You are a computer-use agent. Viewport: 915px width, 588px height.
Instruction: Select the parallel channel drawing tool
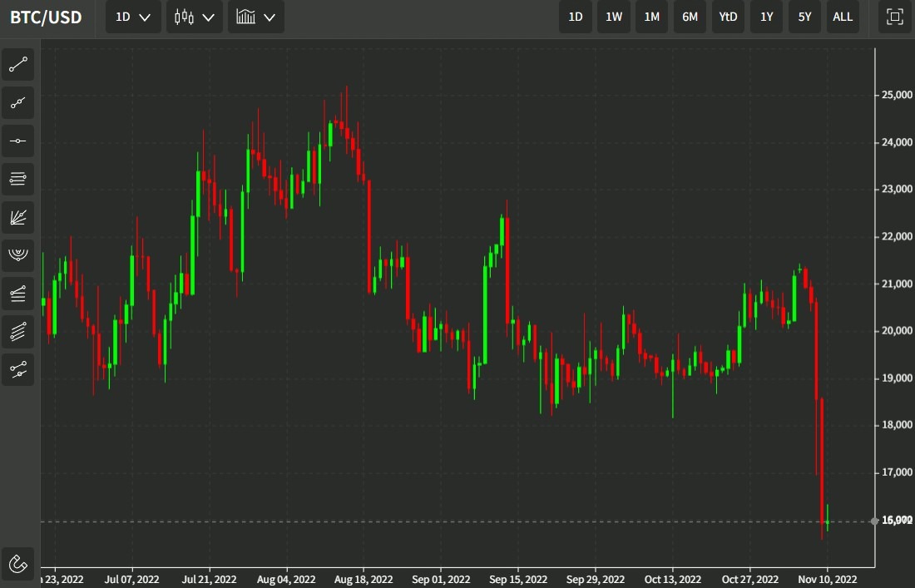point(17,332)
